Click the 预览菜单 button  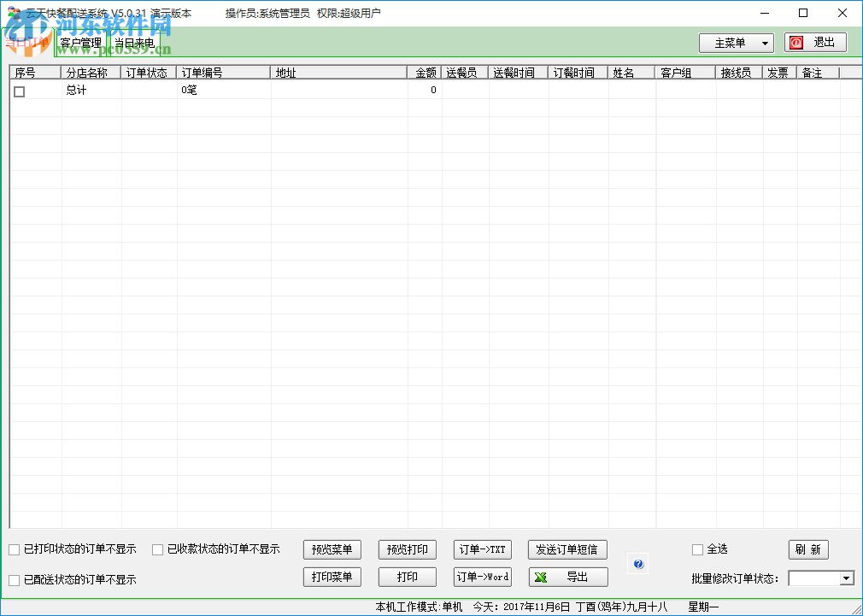(332, 549)
